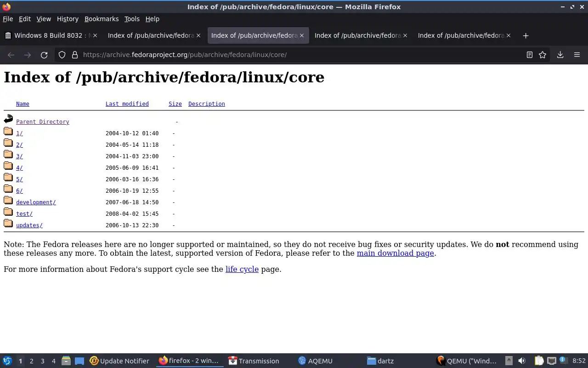Click the folder icon beside development/

click(x=8, y=201)
